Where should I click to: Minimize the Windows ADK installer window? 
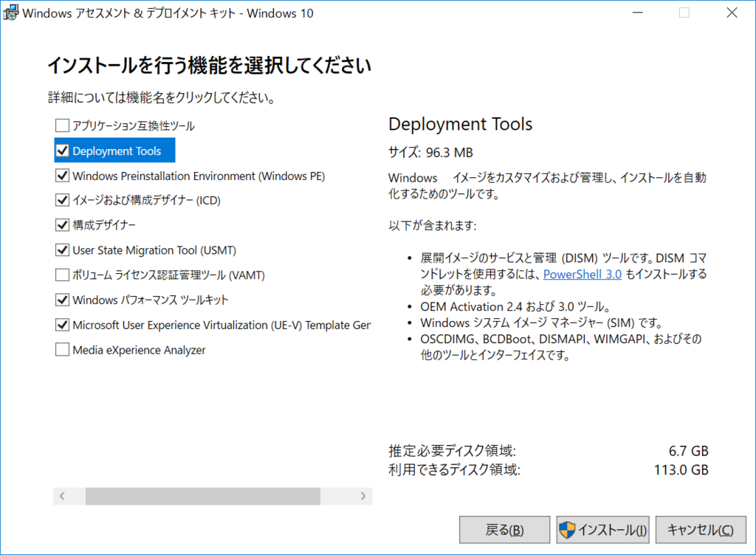pos(637,13)
